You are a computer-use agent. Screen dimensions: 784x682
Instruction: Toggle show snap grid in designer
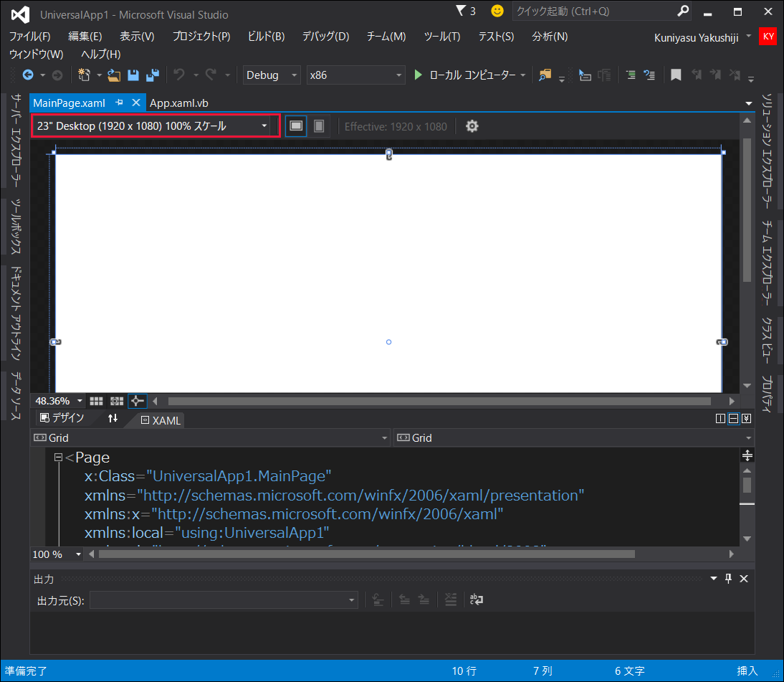coord(97,401)
